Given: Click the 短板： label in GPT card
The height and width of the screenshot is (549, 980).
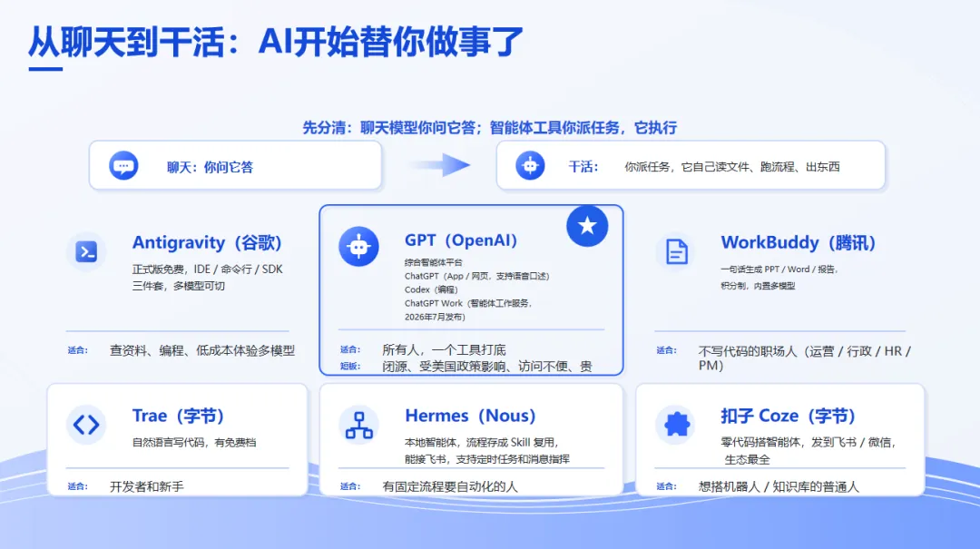Looking at the screenshot, I should (x=350, y=366).
